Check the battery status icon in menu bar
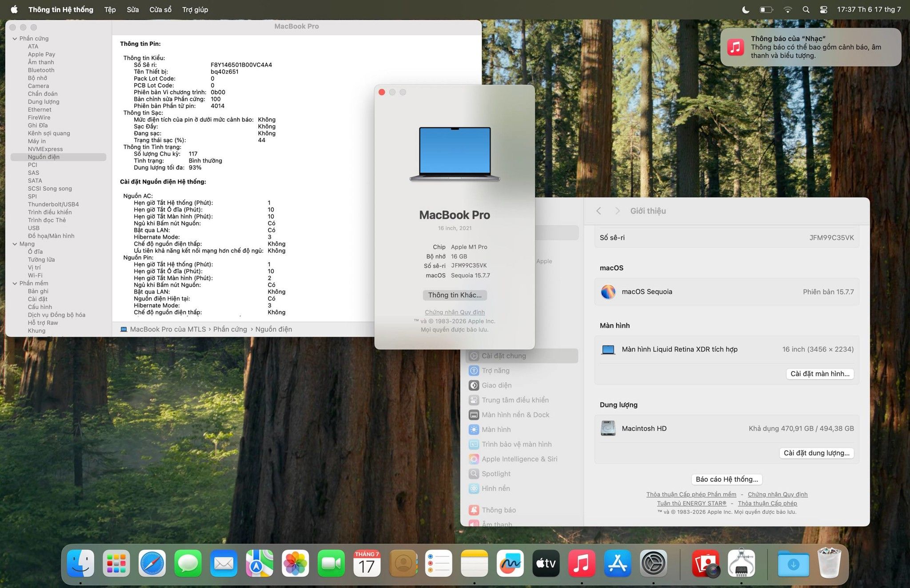The image size is (910, 588). click(x=766, y=9)
